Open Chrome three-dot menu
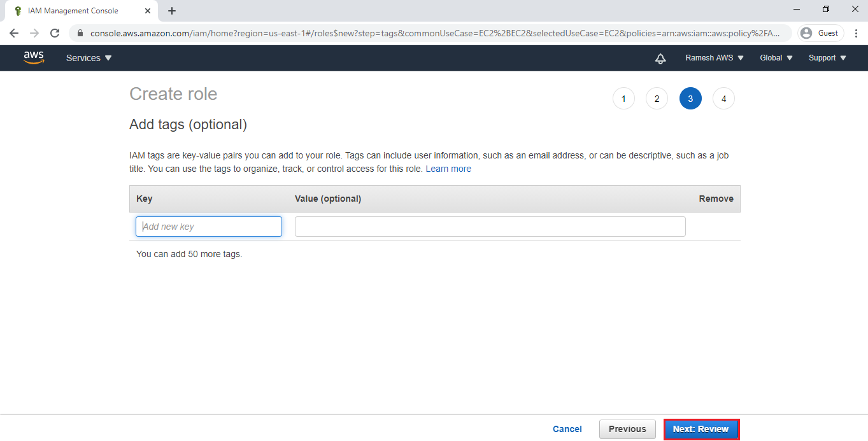Screen dimensions: 868x441 pyautogui.click(x=855, y=33)
